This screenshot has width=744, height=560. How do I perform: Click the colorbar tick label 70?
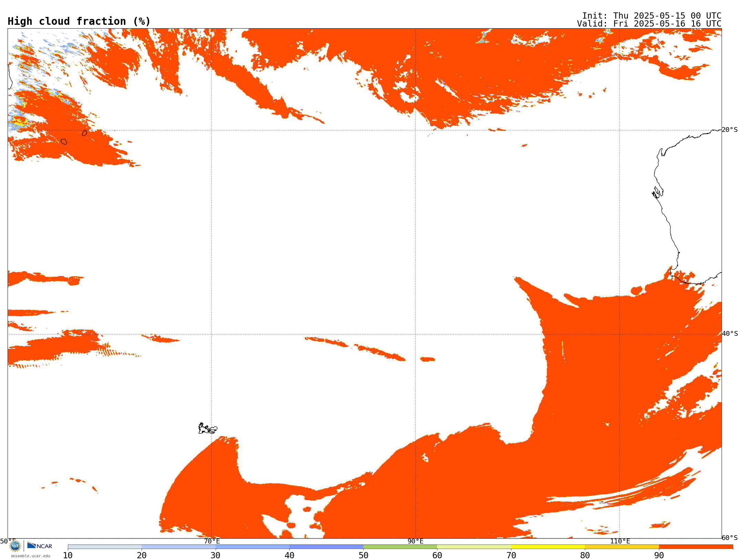[x=511, y=555]
